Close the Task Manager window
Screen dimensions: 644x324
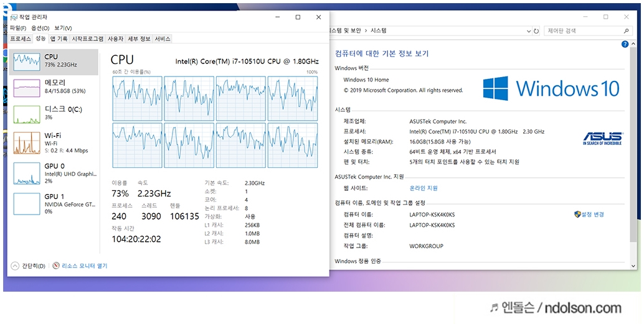(319, 17)
